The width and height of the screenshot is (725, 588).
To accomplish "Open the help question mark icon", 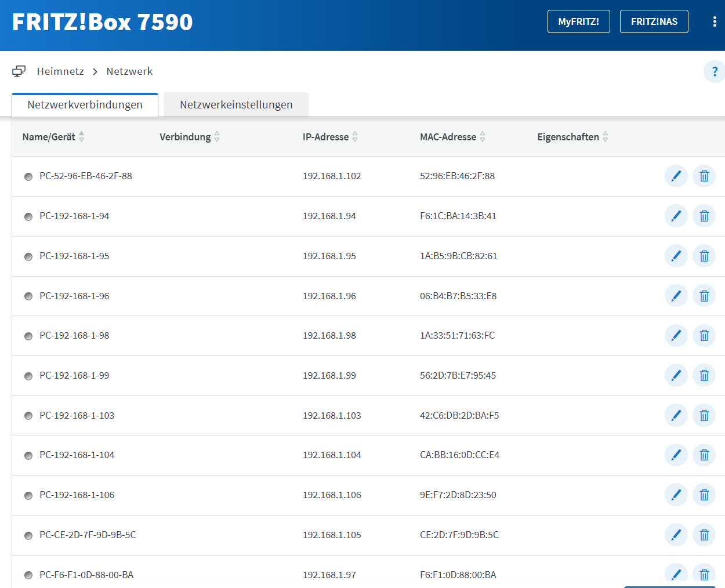I will (x=714, y=72).
